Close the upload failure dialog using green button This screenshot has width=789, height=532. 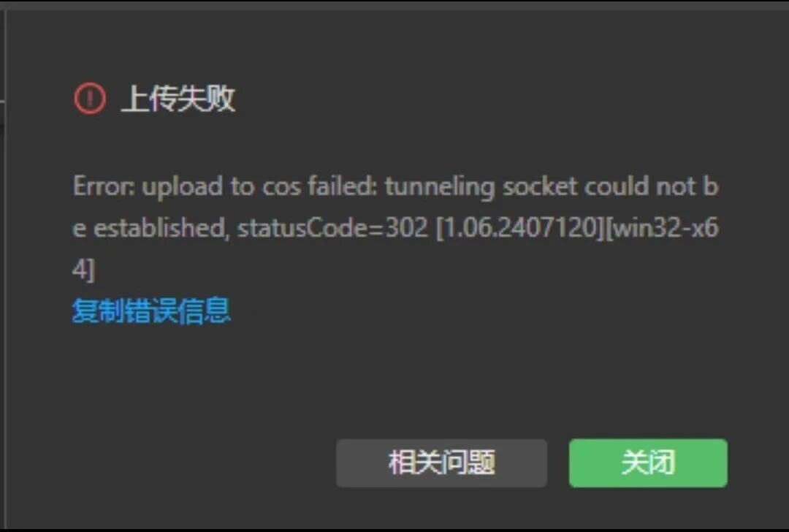click(647, 463)
